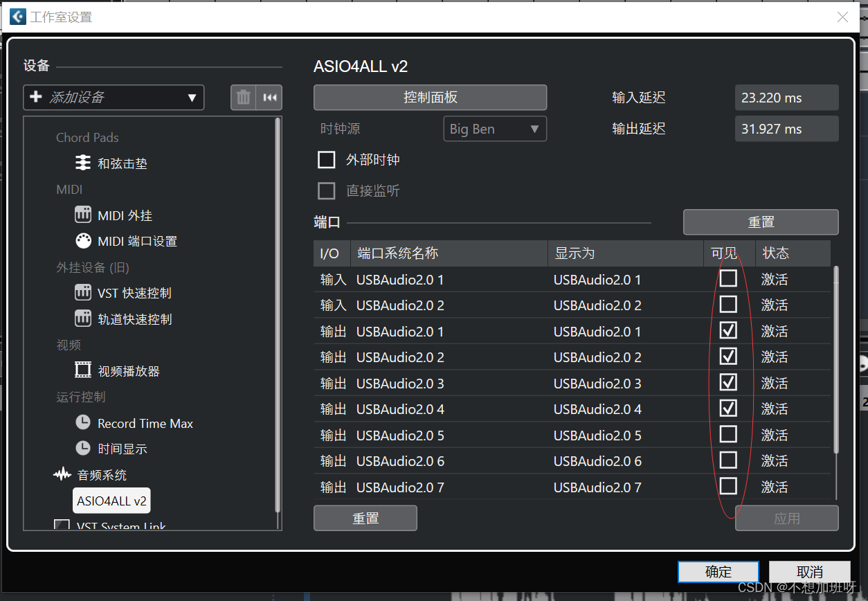Click 端口系统名称 cell of 输出 USBAudio2.0 5
The image size is (868, 601).
(449, 436)
